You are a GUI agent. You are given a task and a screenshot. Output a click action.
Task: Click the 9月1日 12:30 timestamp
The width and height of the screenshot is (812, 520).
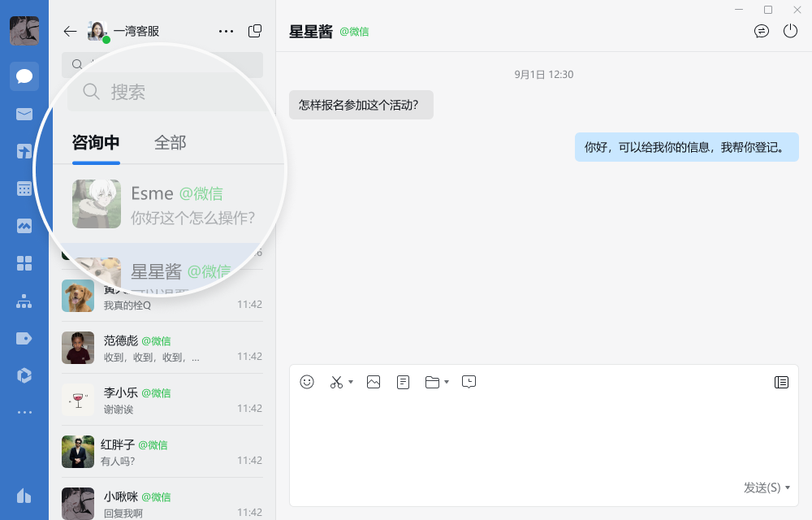pyautogui.click(x=544, y=75)
